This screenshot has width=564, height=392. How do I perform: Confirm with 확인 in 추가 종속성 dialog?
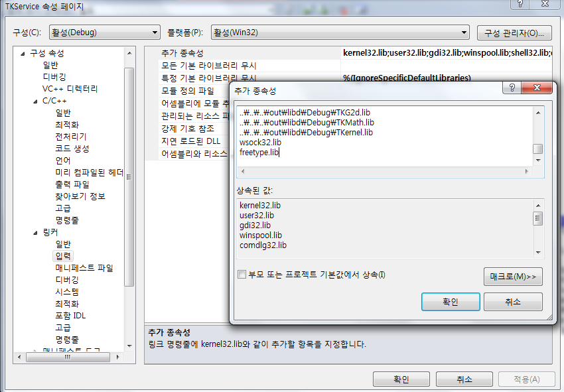pyautogui.click(x=451, y=301)
